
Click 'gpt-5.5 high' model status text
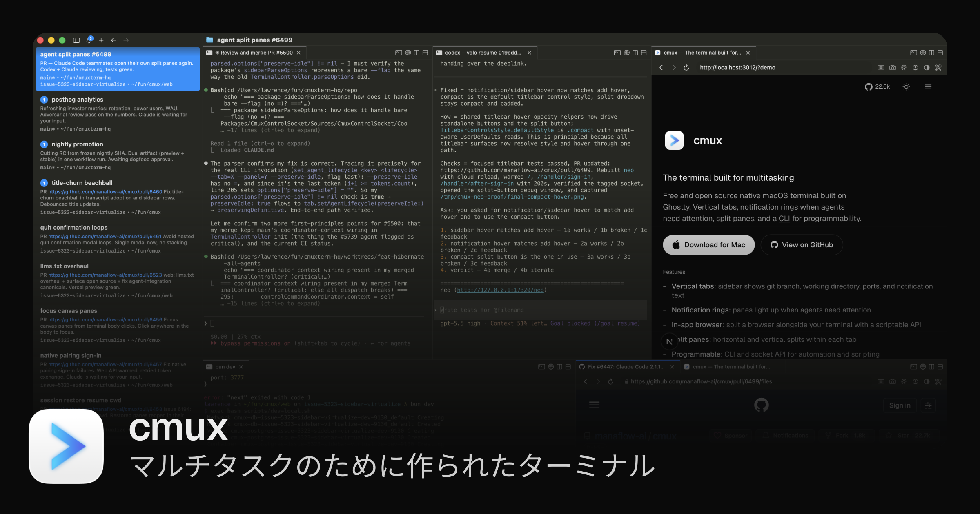[460, 323]
